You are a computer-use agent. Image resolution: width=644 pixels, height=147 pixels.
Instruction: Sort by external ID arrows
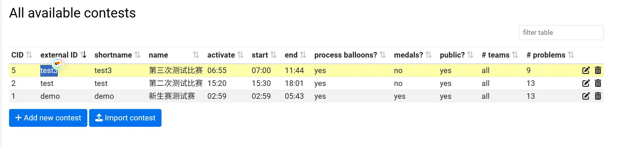coord(83,55)
